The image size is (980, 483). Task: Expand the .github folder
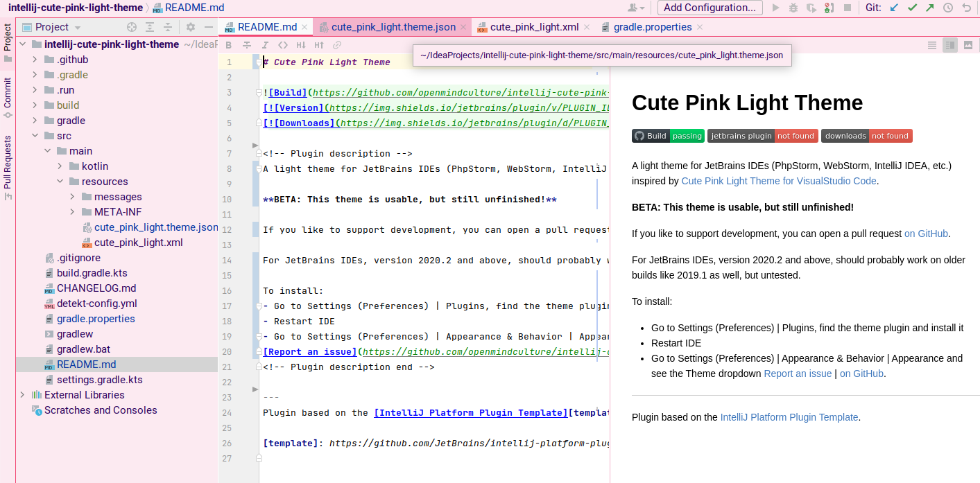[35, 60]
